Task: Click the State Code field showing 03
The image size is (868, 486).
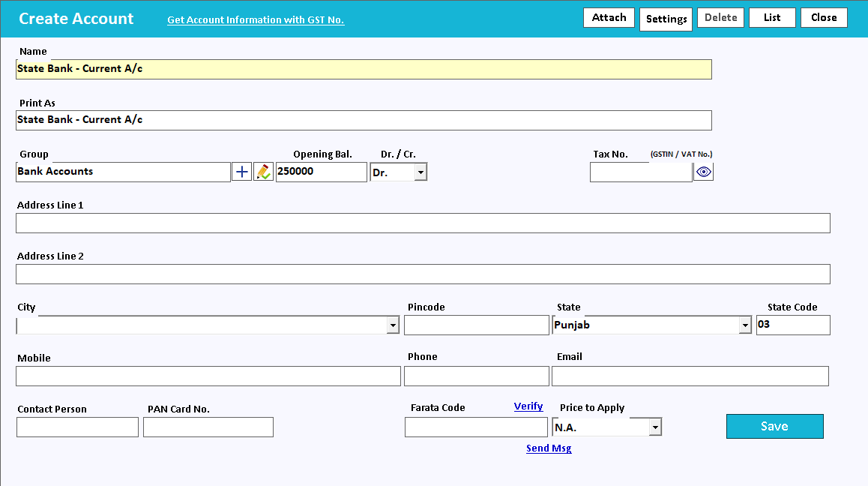Action: [793, 325]
